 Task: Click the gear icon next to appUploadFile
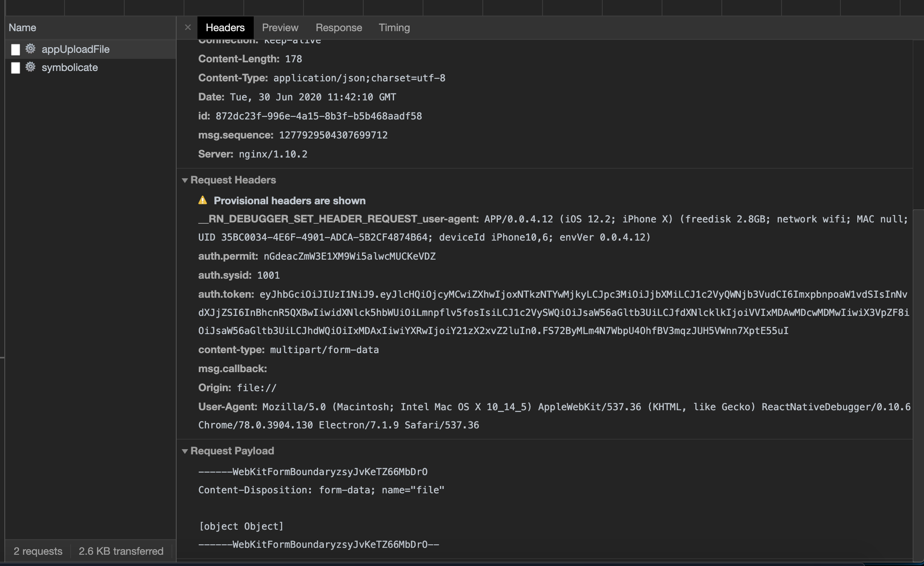[x=30, y=49]
